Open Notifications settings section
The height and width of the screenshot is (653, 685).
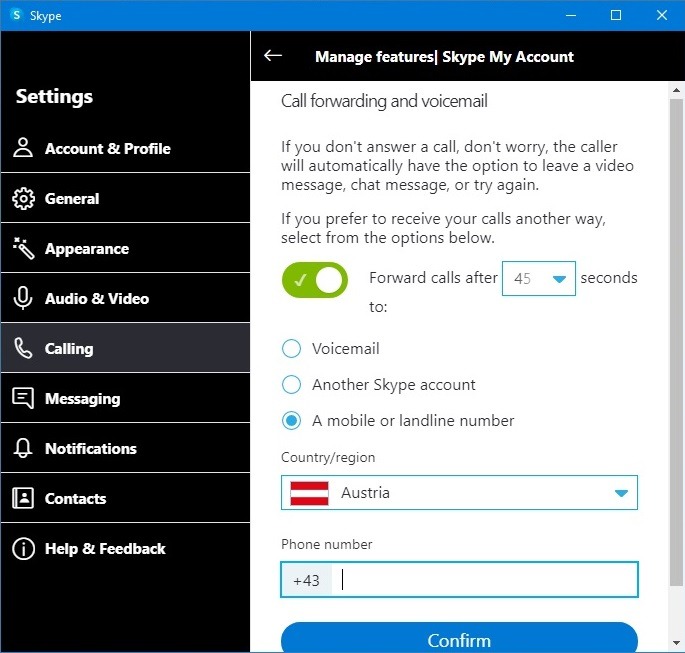pyautogui.click(x=125, y=448)
